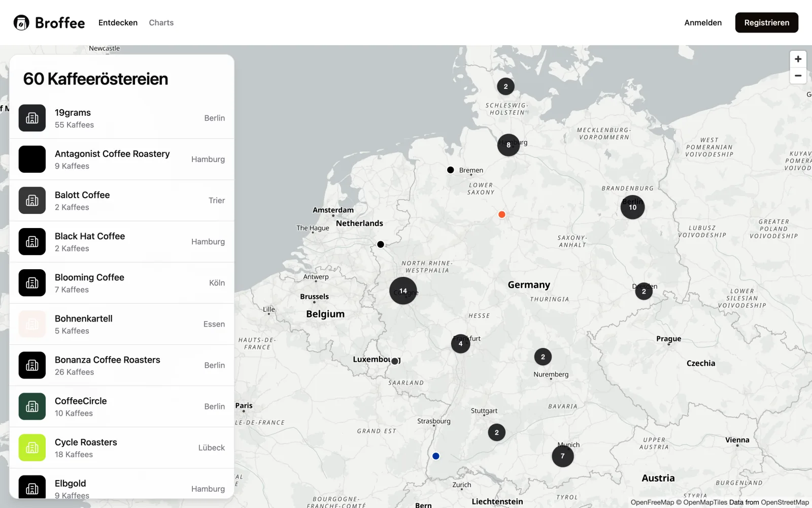The width and height of the screenshot is (812, 508).
Task: Click the Prague city label on map
Action: click(x=668, y=338)
